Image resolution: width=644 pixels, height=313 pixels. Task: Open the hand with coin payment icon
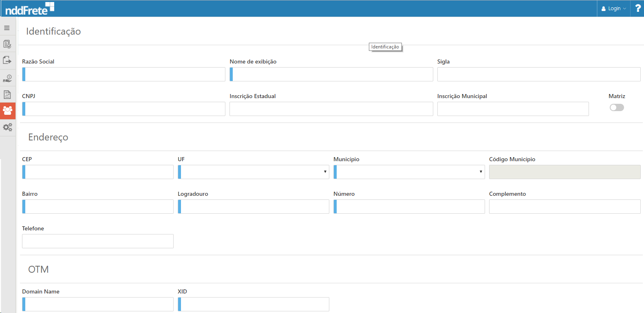point(7,78)
